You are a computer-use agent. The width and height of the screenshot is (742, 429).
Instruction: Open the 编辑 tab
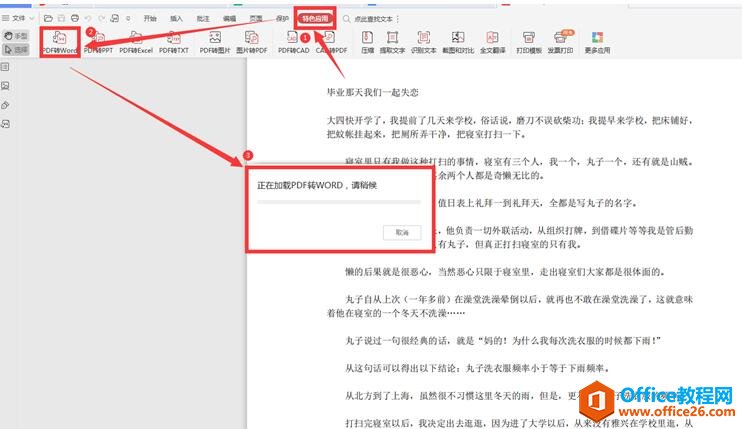click(x=230, y=18)
